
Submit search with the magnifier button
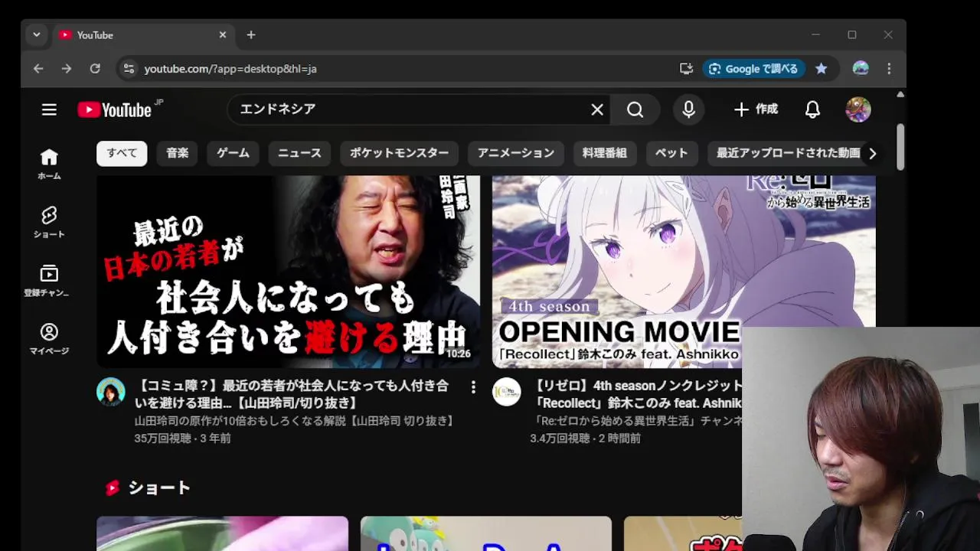[635, 109]
